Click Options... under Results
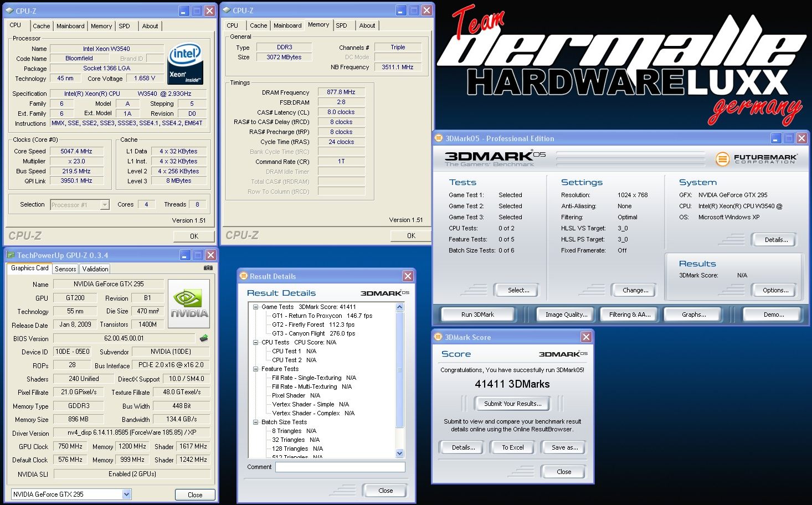The image size is (812, 505). (x=775, y=290)
